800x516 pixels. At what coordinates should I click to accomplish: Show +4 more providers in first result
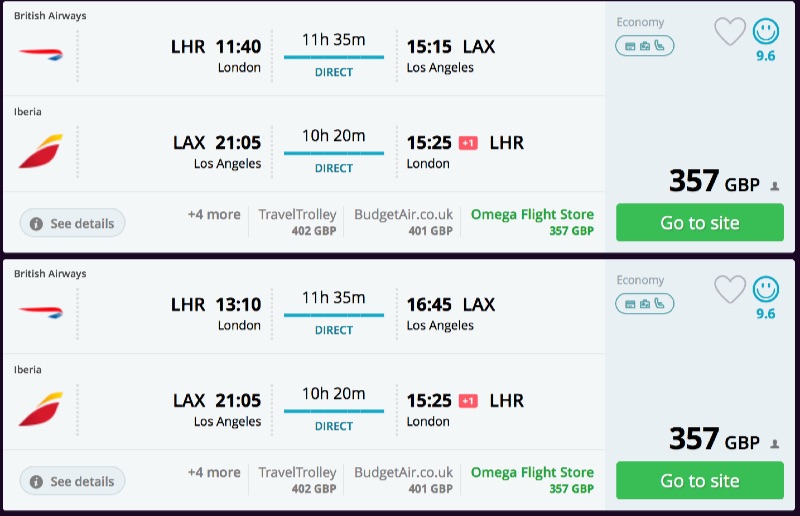(214, 215)
